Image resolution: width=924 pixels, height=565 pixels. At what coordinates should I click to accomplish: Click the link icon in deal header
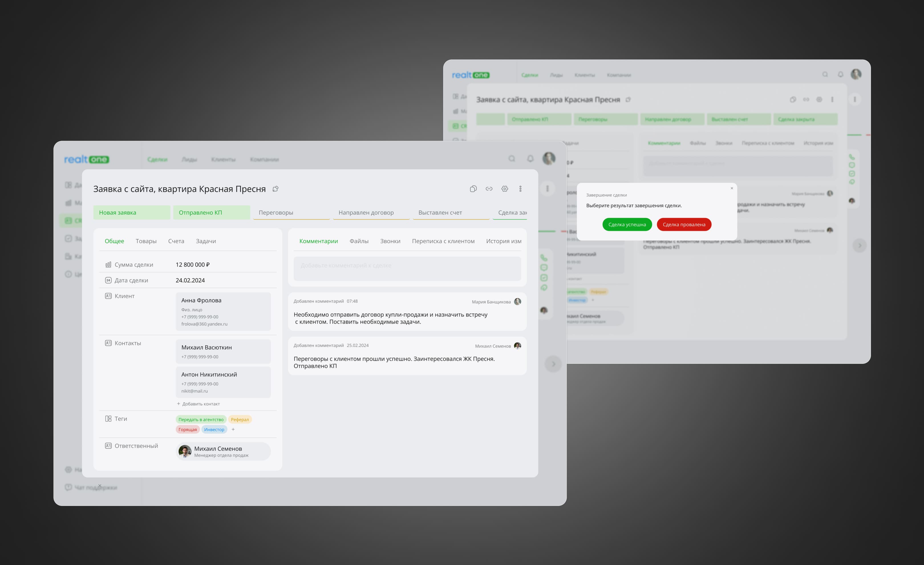point(489,189)
